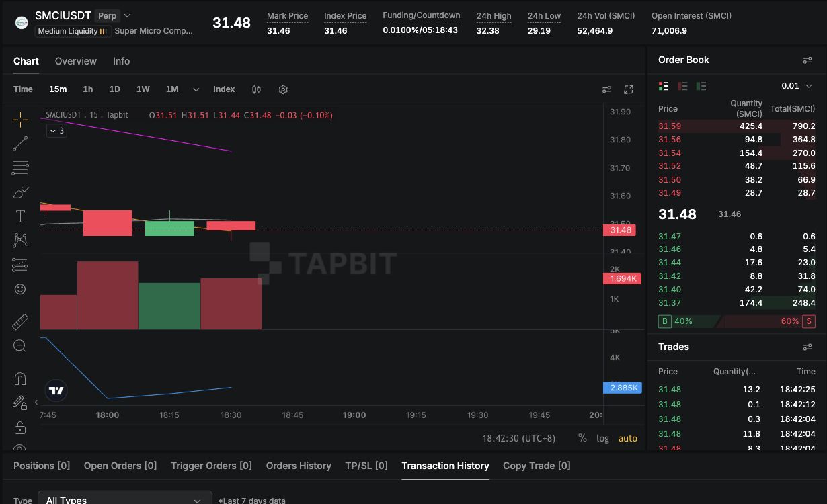Open SMCIUSDT trading pair selector dropdown
This screenshot has width=827, height=504.
click(x=128, y=15)
